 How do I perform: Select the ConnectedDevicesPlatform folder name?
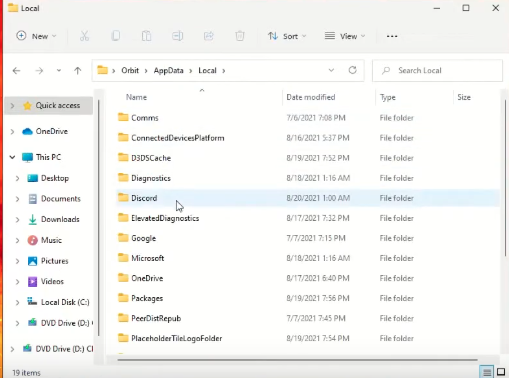click(x=178, y=138)
